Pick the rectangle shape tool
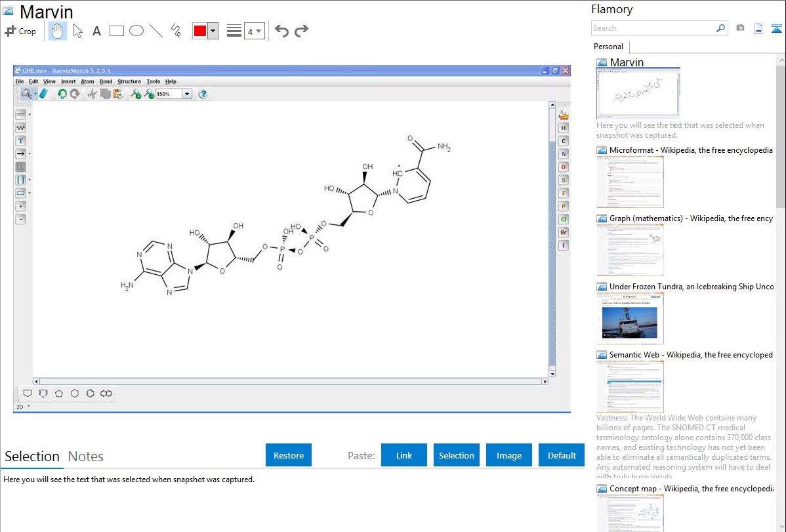The image size is (786, 532). click(x=116, y=31)
